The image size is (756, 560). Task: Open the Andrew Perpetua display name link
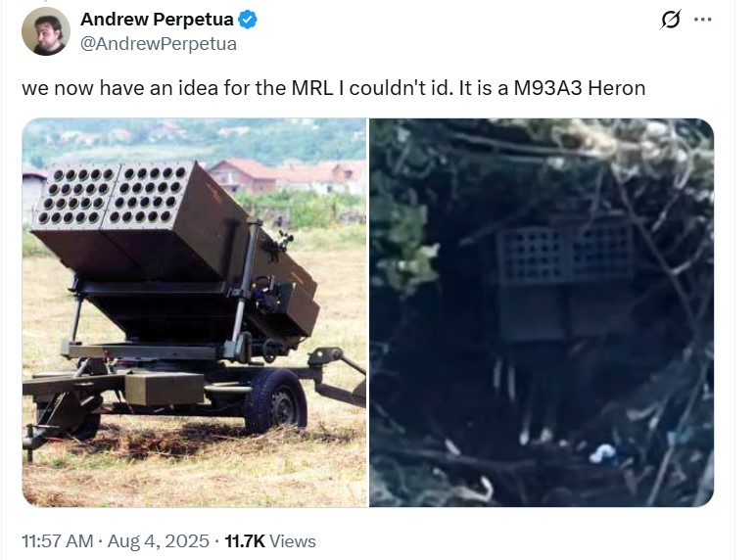point(157,20)
